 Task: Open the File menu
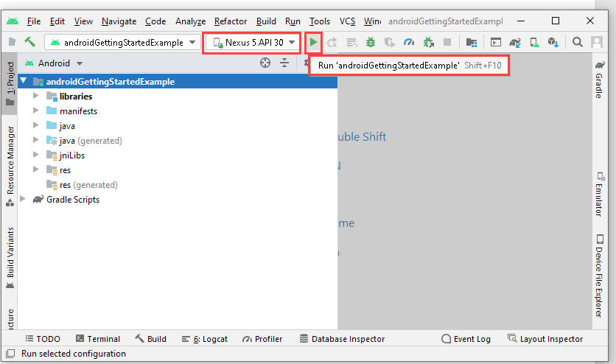tap(33, 21)
